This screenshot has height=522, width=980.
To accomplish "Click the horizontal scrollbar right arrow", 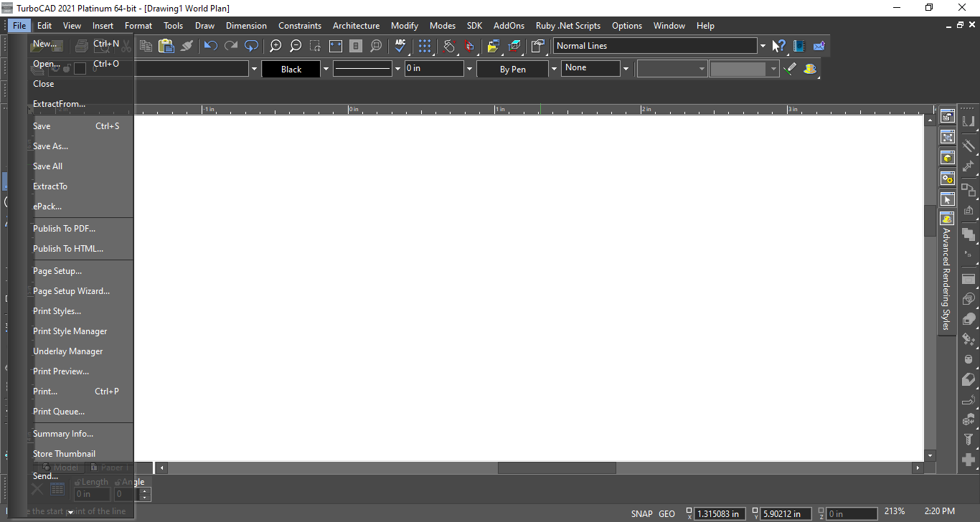I will coord(918,468).
